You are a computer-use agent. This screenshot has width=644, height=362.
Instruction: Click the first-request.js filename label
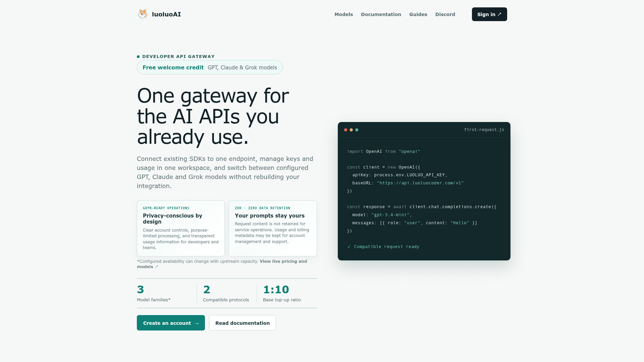pos(484,130)
